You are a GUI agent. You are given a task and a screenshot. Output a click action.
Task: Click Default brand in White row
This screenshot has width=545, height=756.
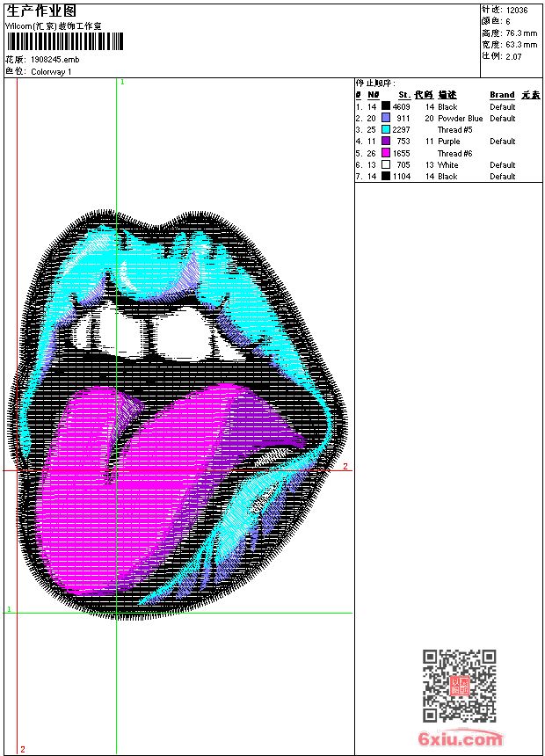pyautogui.click(x=503, y=165)
